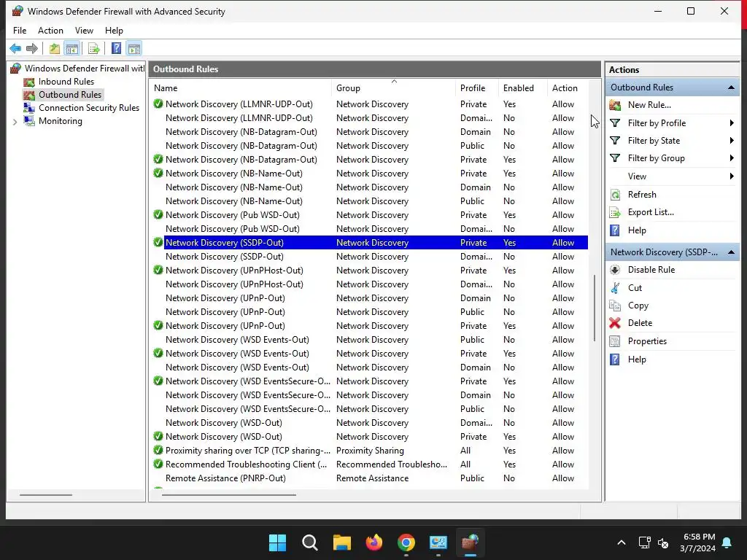Click the Properties icon in Actions pane
The height and width of the screenshot is (560, 747).
(x=615, y=341)
